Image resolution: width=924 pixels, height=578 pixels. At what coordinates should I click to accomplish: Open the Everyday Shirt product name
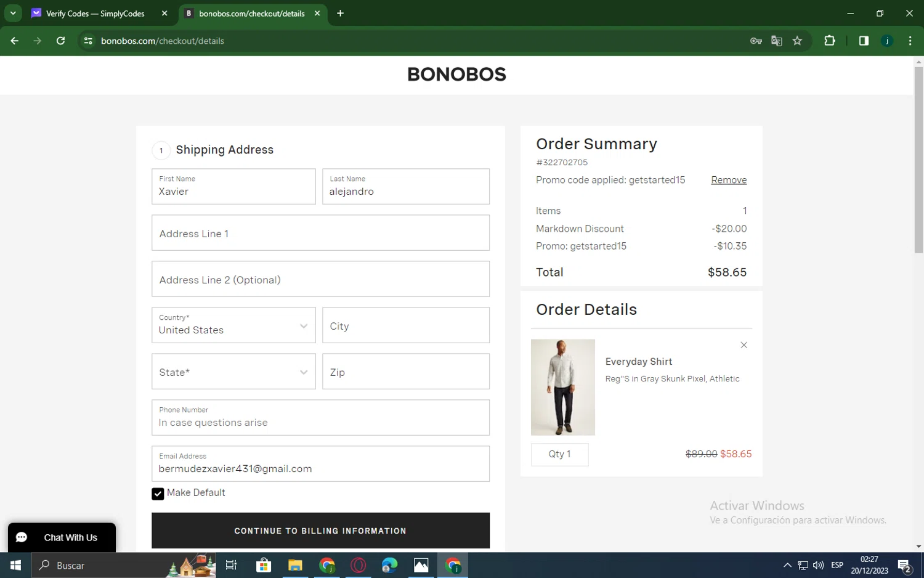pyautogui.click(x=638, y=362)
